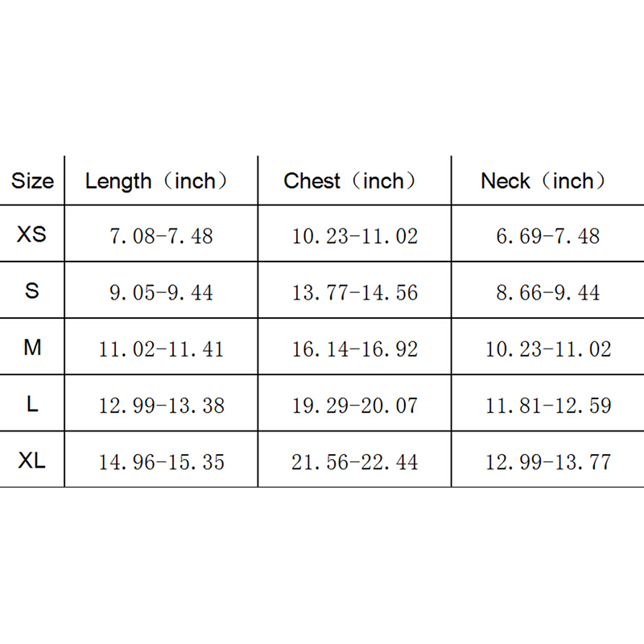
Task: Click the Size column header
Action: pyautogui.click(x=32, y=181)
